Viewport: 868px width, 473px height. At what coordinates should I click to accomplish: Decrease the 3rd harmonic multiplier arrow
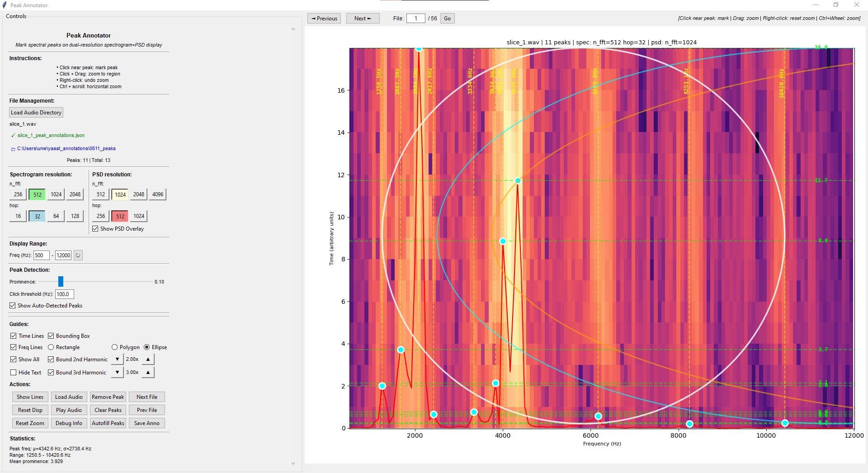(x=117, y=373)
